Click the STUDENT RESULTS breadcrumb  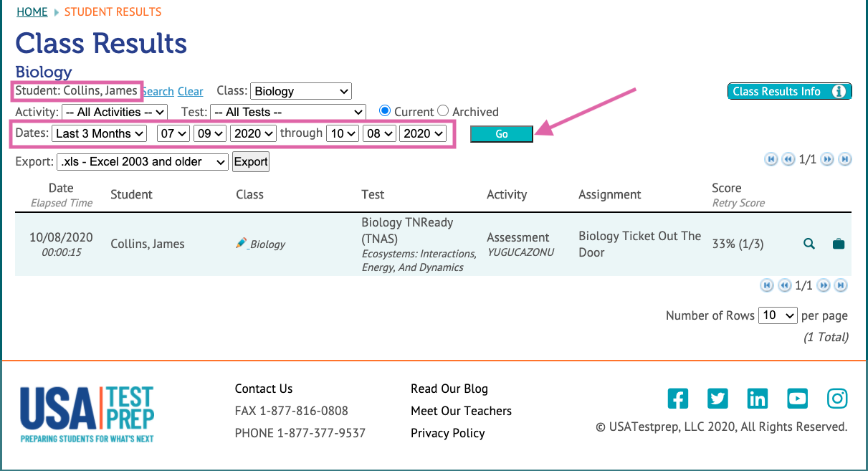click(x=113, y=12)
